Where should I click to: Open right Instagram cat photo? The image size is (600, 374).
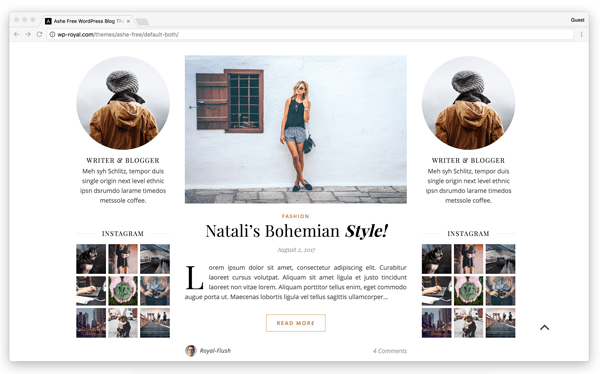437,259
